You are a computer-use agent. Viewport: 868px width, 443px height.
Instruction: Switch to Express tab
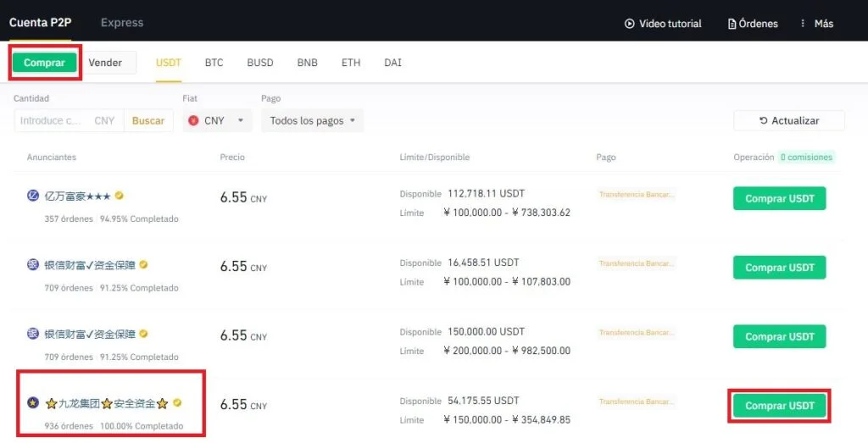pos(122,23)
